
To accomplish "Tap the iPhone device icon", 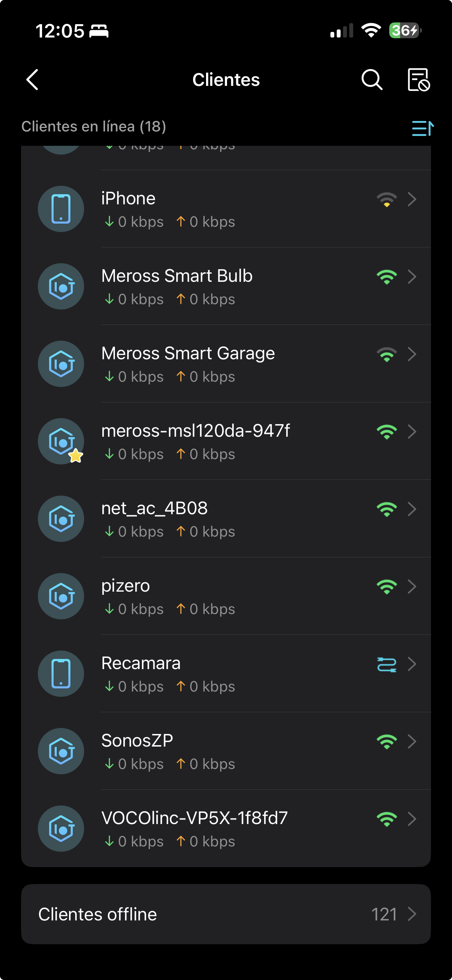I will coord(61,209).
